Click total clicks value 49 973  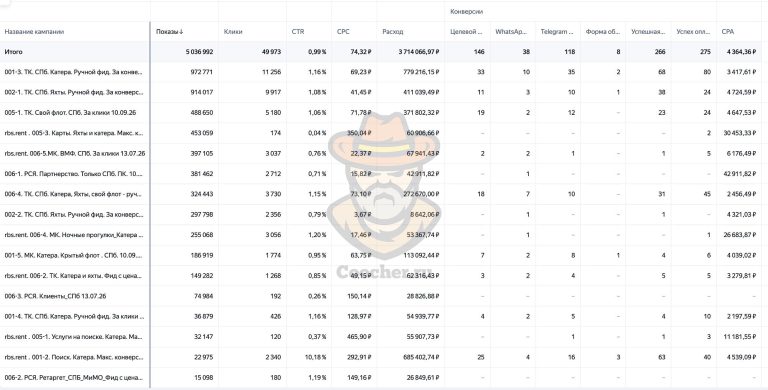click(x=271, y=52)
